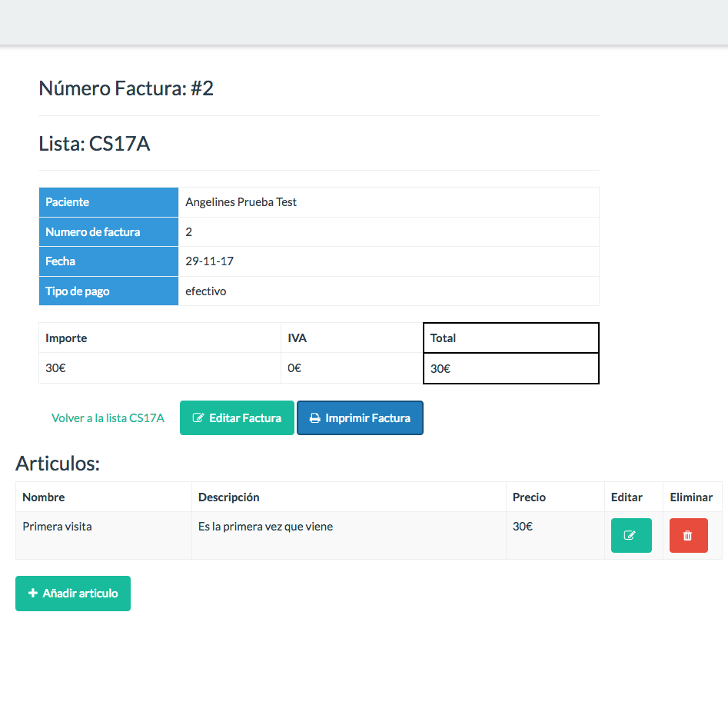Click the Precio column header
728x725 pixels.
pos(555,497)
